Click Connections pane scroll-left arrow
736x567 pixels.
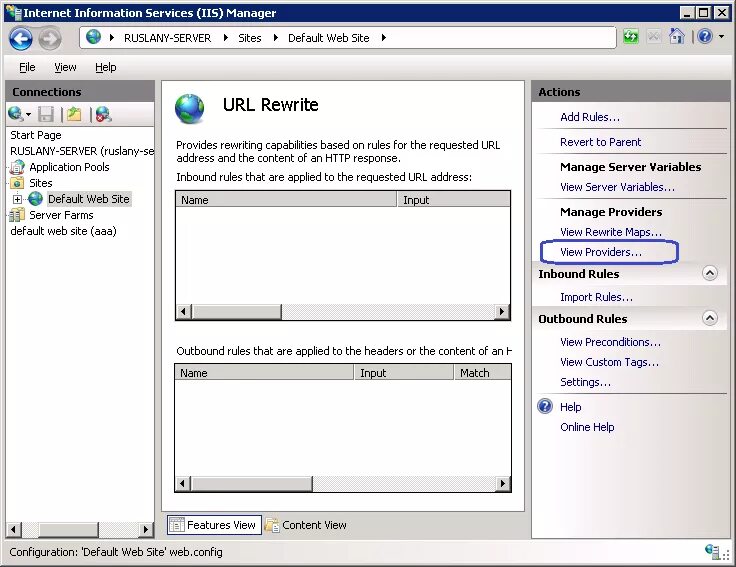coord(14,529)
